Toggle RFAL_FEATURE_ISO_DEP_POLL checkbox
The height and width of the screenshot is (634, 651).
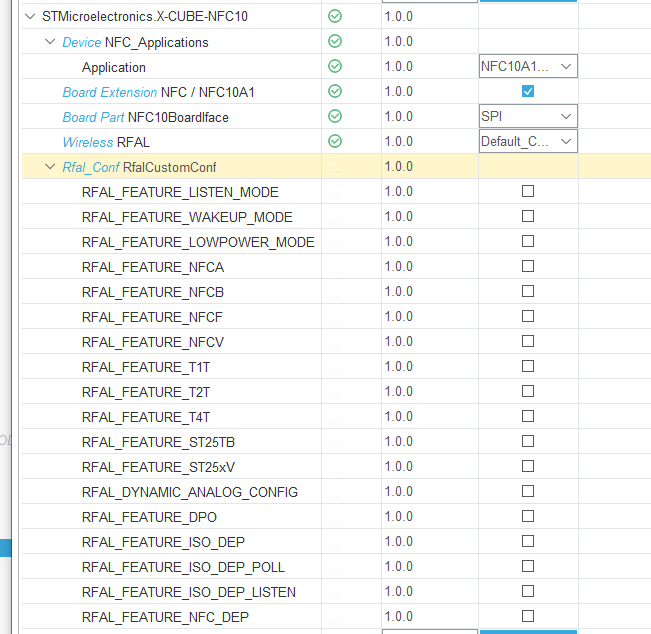click(x=528, y=566)
